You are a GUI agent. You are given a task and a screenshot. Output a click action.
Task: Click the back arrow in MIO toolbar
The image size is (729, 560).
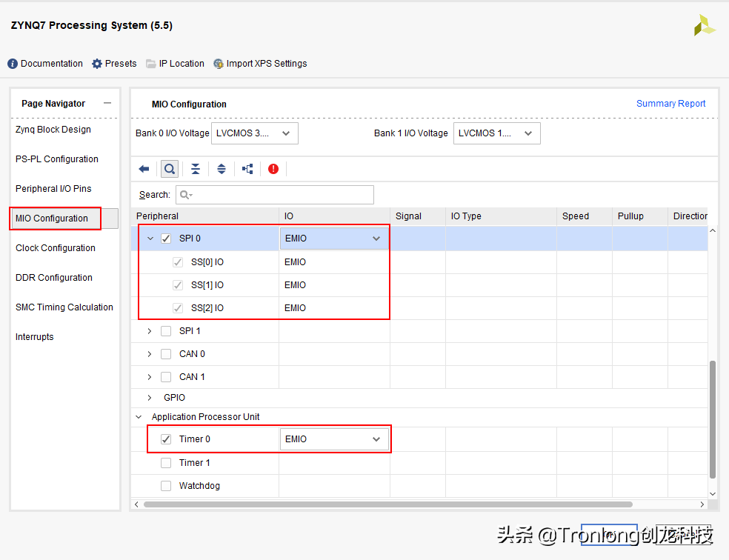pos(144,169)
